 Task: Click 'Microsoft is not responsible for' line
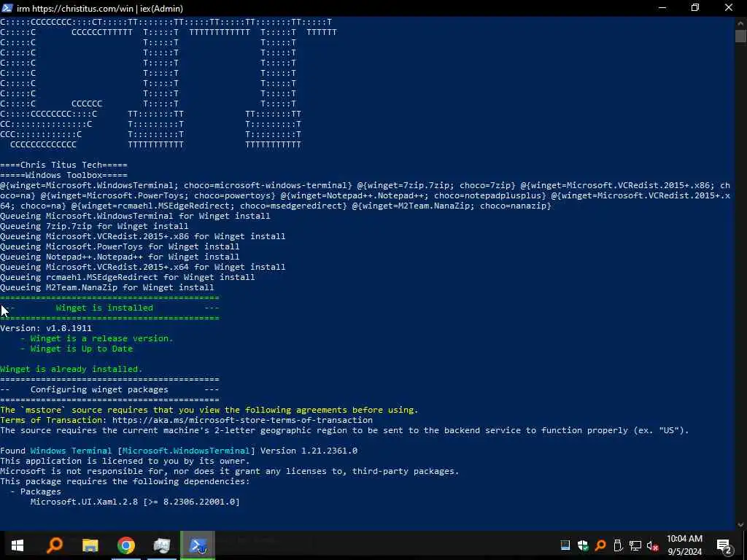(x=230, y=472)
